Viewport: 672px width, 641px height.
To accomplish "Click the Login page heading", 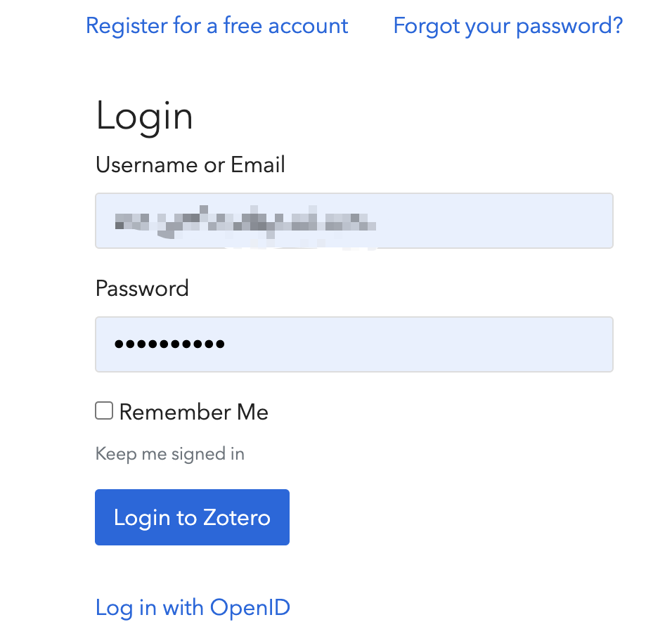I will click(x=144, y=116).
